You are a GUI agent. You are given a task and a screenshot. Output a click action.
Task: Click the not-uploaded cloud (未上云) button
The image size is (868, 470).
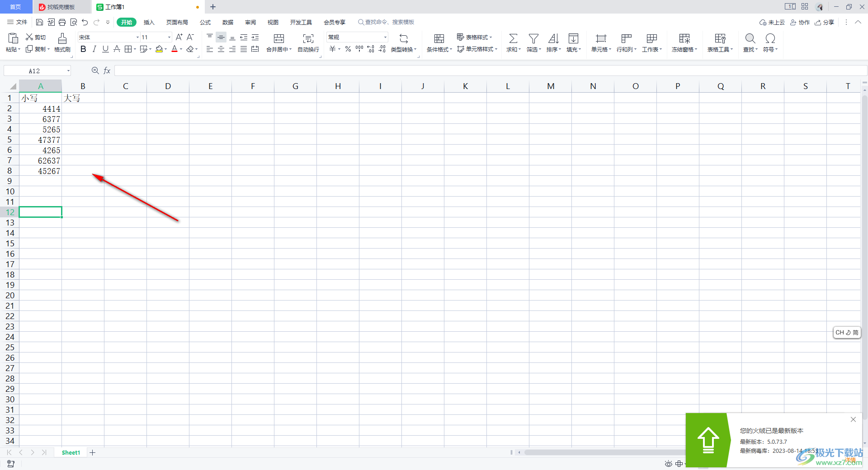point(772,22)
